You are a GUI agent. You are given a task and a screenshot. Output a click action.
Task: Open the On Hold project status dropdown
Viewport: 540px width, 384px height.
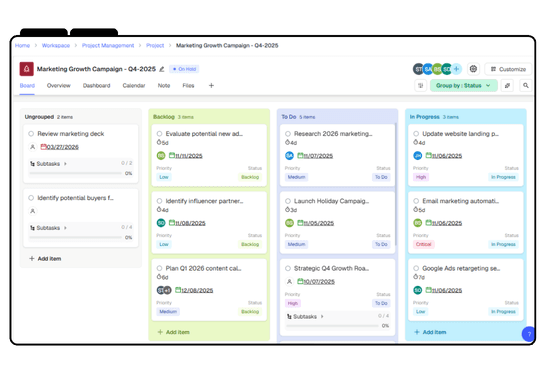[x=184, y=69]
